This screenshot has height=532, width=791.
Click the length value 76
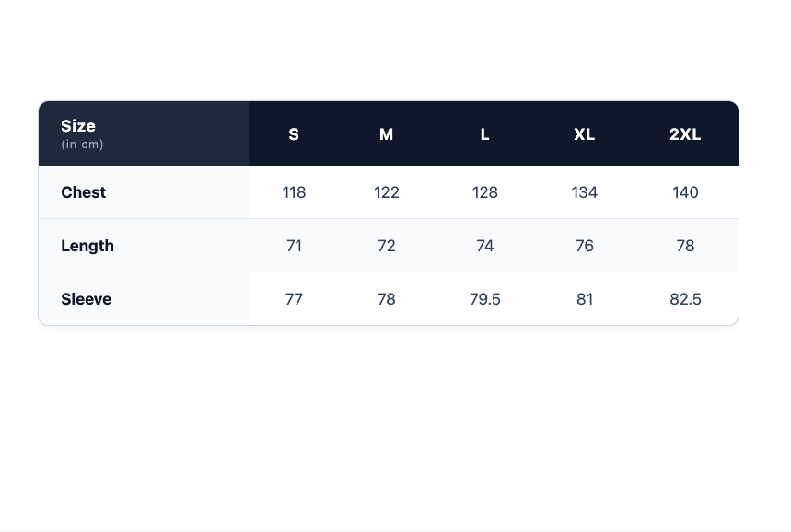pos(584,246)
